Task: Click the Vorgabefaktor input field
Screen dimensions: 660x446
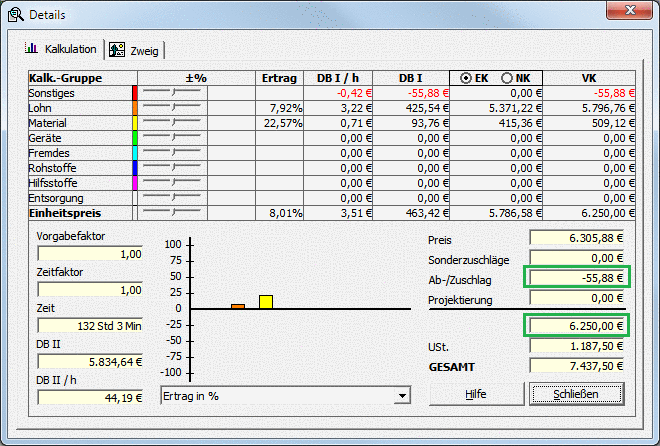Action: (90, 254)
